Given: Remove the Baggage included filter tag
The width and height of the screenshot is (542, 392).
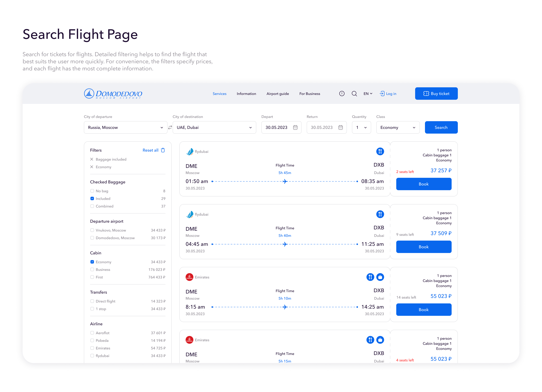Looking at the screenshot, I should click(92, 159).
